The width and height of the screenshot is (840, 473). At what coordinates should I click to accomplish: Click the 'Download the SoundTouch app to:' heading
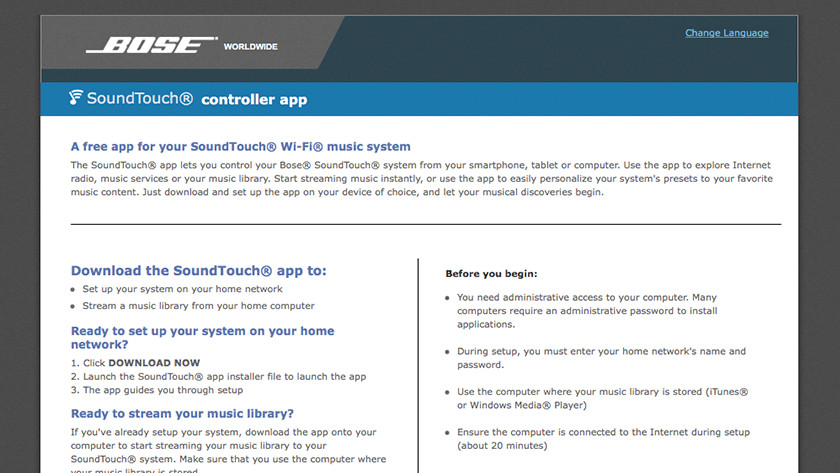(199, 270)
